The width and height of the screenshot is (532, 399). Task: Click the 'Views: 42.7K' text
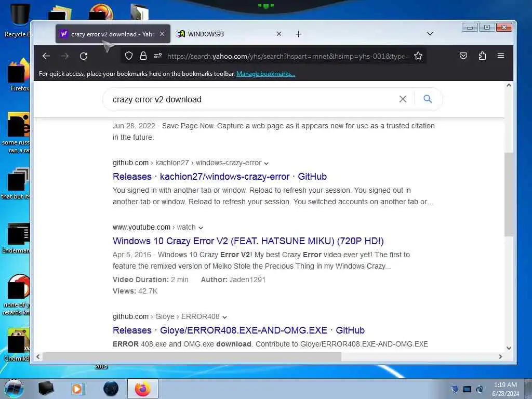click(x=135, y=291)
